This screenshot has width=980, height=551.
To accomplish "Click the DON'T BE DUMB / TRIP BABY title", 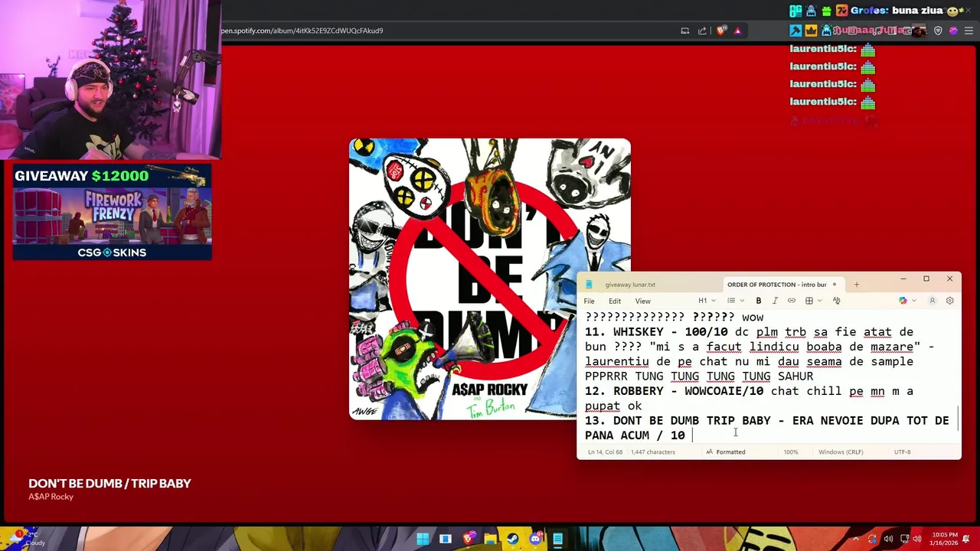I will (x=109, y=484).
